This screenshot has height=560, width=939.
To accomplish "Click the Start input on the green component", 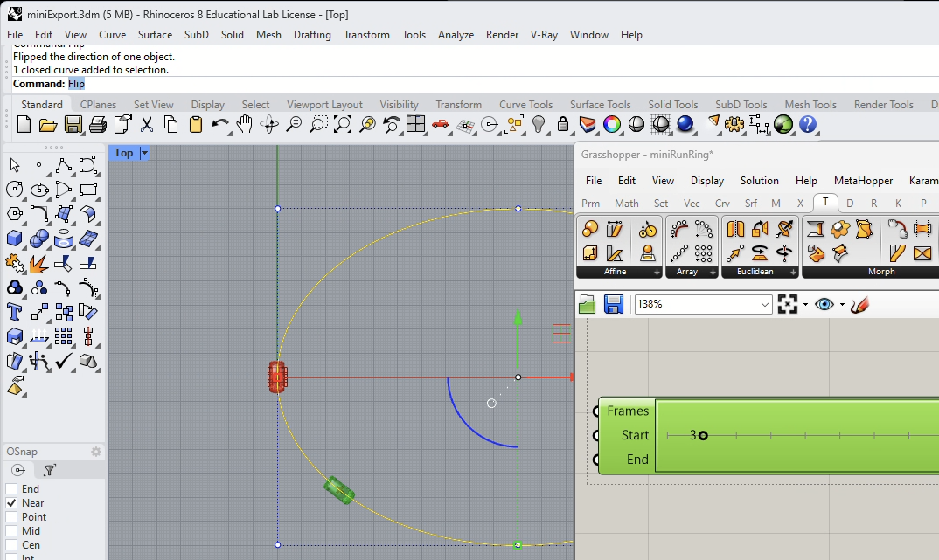I will pos(635,435).
